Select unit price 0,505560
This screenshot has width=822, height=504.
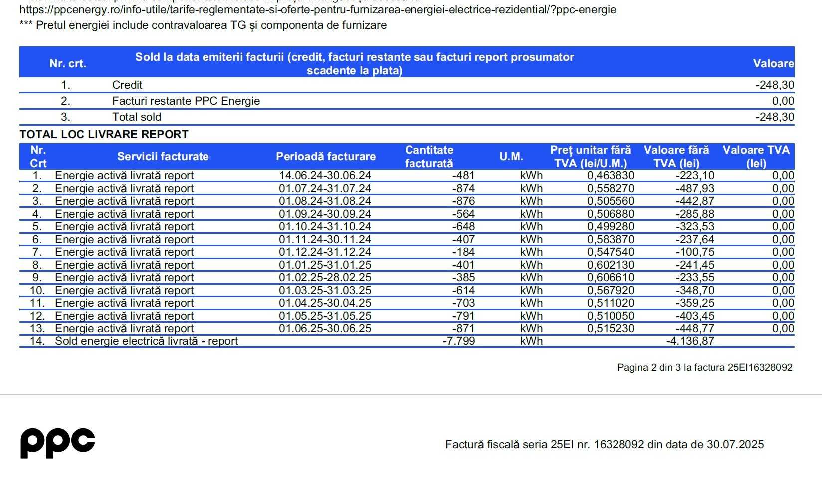(611, 201)
